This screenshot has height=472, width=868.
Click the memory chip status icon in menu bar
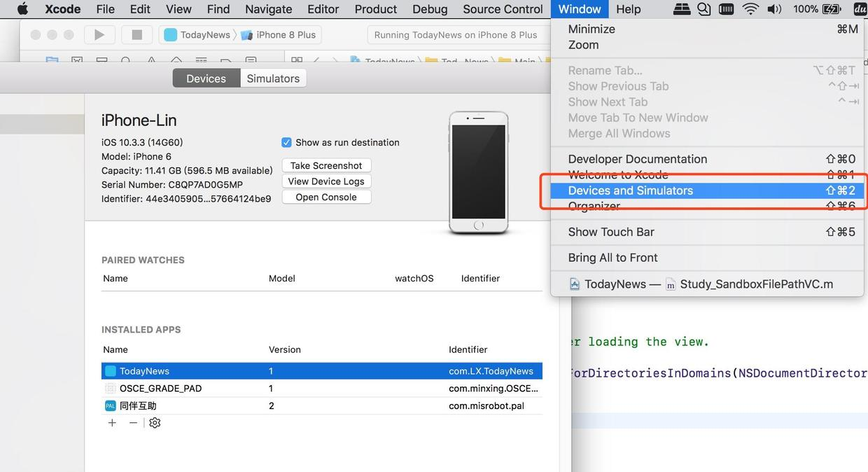[x=727, y=9]
